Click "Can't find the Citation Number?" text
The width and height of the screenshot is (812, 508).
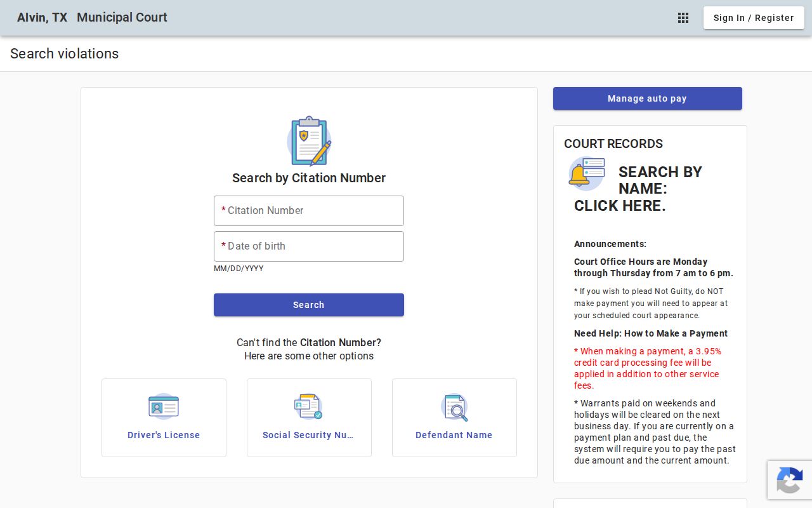309,342
